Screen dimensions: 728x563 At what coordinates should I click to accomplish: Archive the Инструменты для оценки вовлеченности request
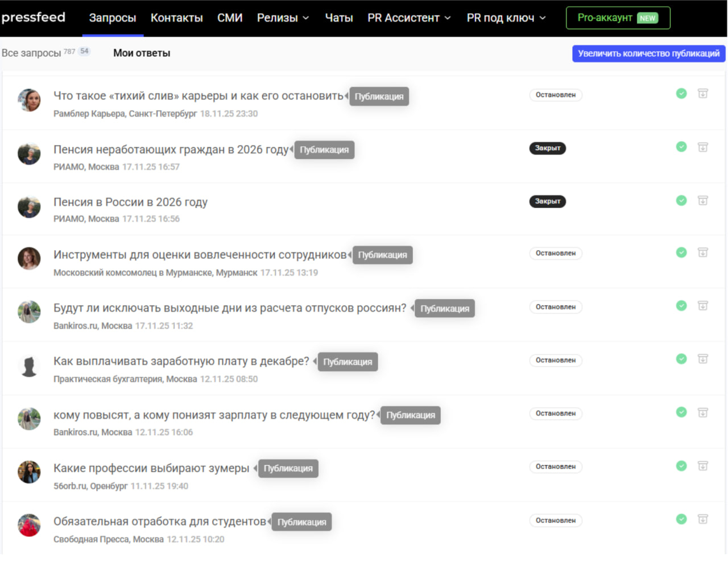click(x=703, y=252)
